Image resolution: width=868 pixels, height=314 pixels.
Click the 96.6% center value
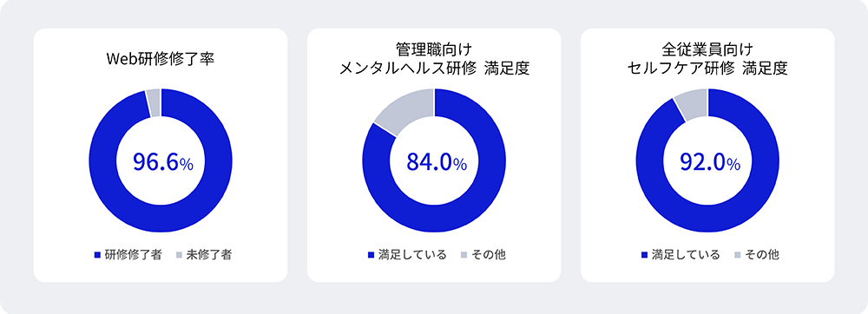pos(163,161)
